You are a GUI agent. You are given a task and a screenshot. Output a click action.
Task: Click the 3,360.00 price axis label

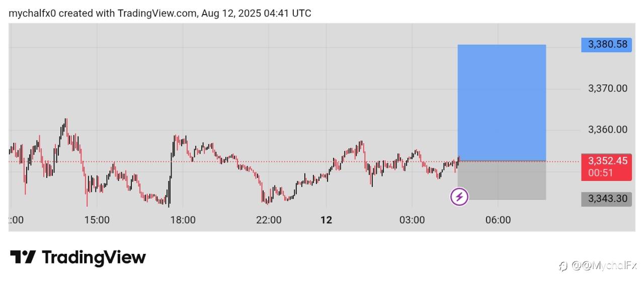[608, 130]
